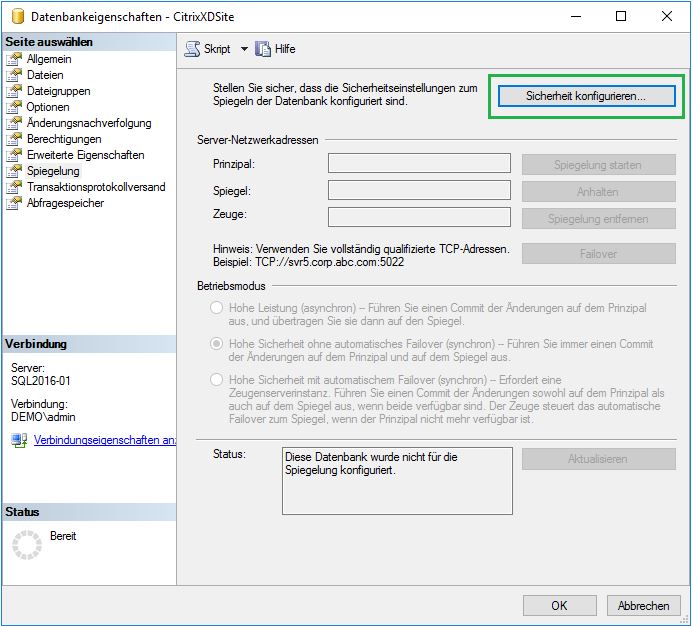Confirm the dialog with OK
693x628 pixels.
[x=560, y=606]
